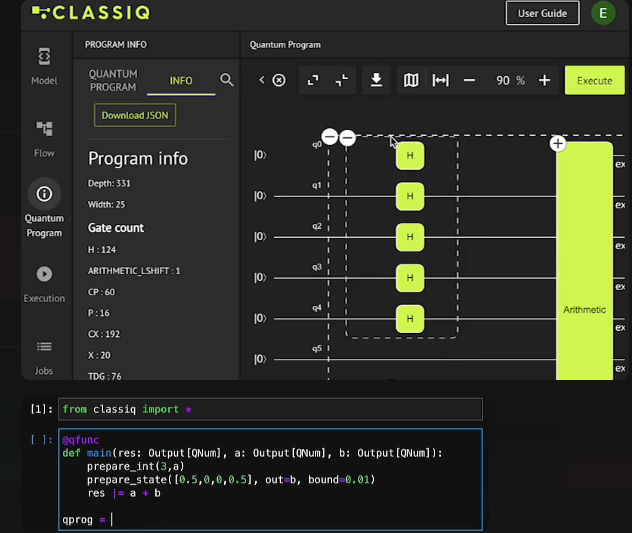Collapse the inner Hadamard block with its minus button
The width and height of the screenshot is (632, 533).
[347, 138]
